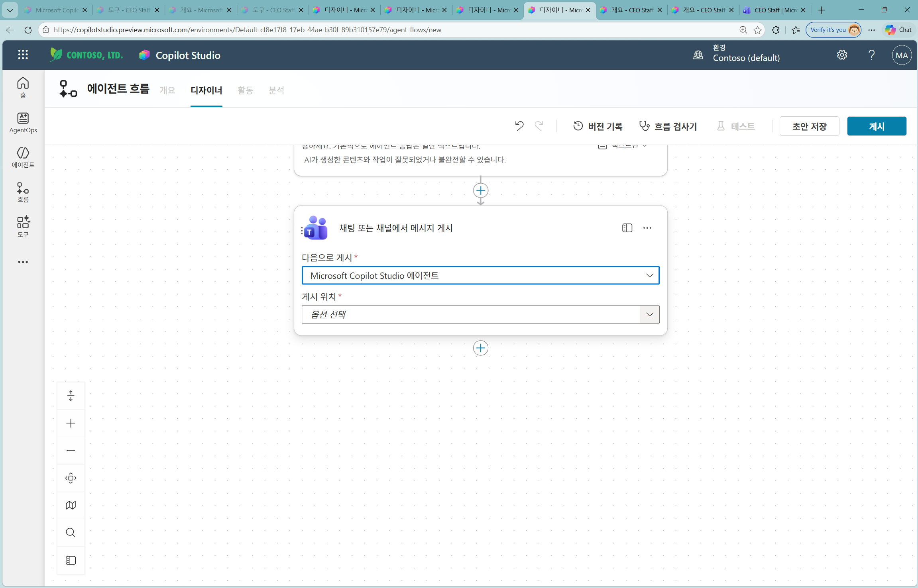Image resolution: width=918 pixels, height=588 pixels.
Task: Click the browser back arrow
Action: [10, 30]
